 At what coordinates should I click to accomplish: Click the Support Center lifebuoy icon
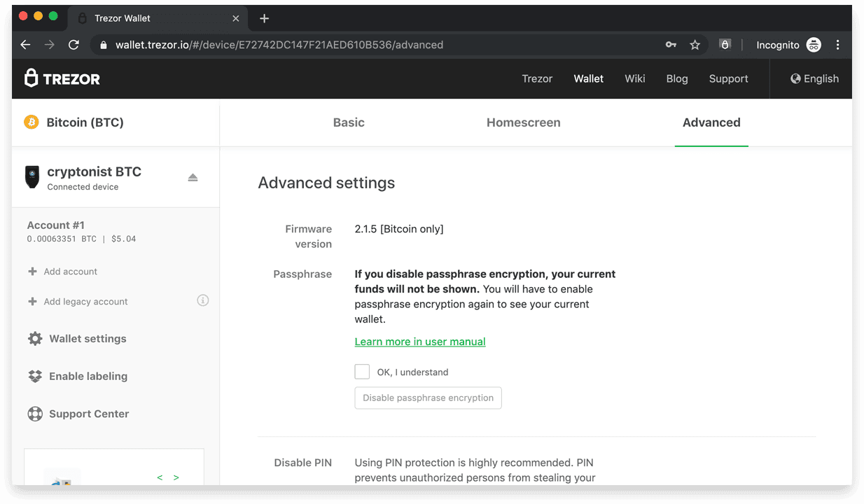tap(35, 414)
